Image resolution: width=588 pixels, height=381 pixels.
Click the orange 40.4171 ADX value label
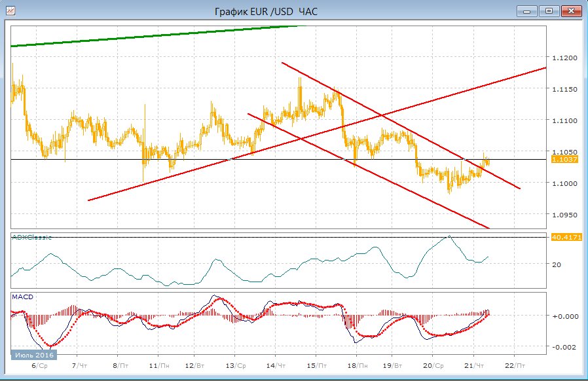click(x=566, y=237)
